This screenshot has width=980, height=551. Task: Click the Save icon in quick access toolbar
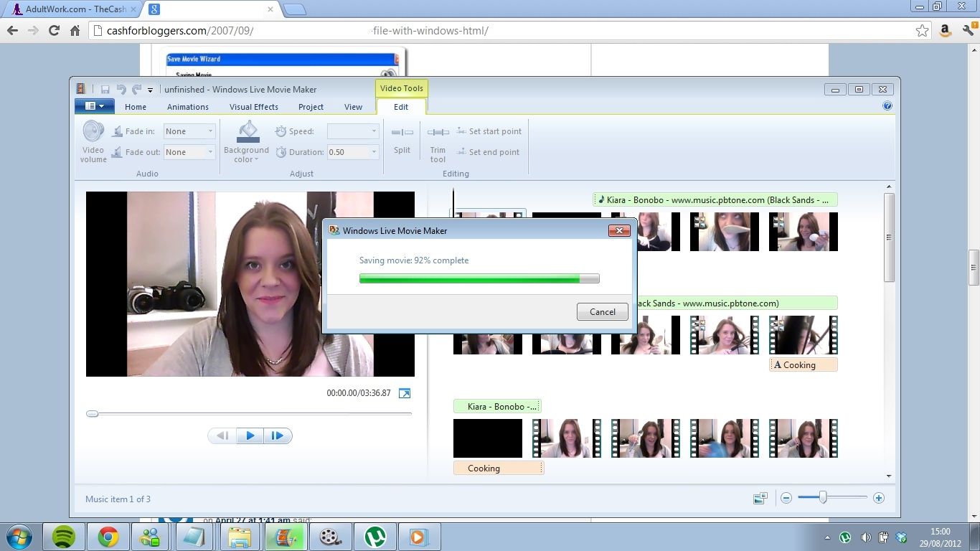click(x=105, y=90)
